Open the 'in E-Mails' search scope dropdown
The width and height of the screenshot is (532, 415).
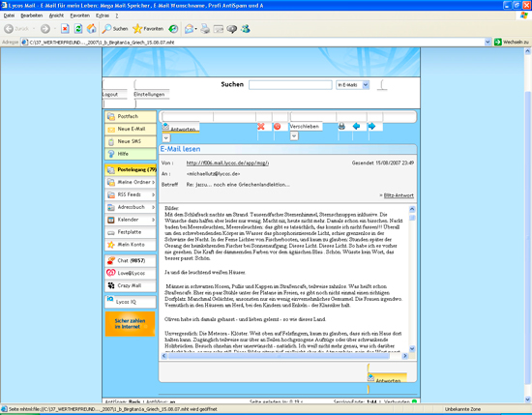coord(352,85)
